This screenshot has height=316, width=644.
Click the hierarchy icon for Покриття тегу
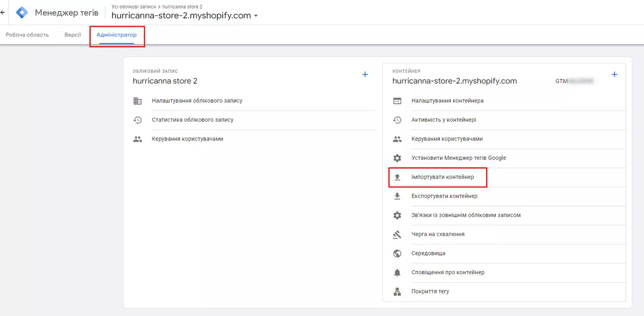click(x=397, y=292)
